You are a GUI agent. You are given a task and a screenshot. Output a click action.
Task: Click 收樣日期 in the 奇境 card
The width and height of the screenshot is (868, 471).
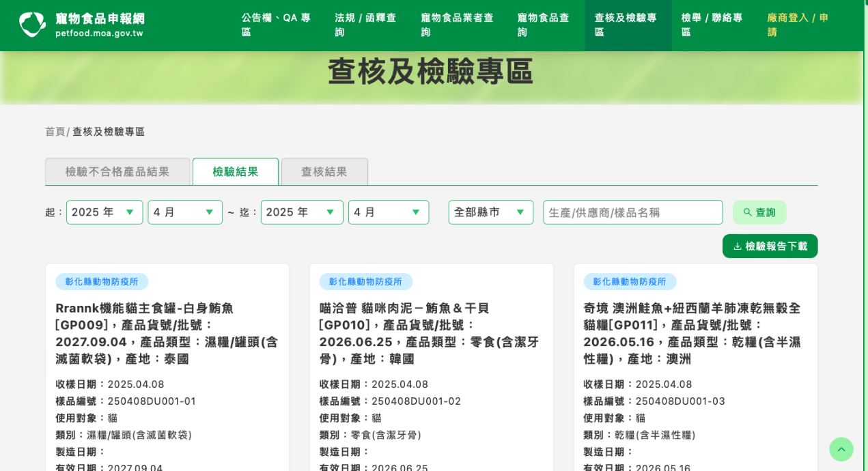point(638,384)
